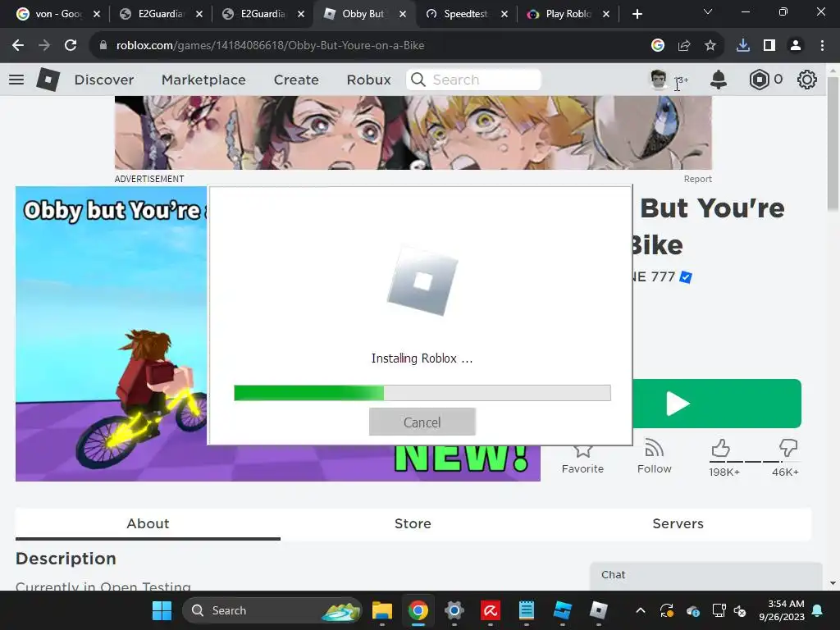
Task: Show hidden system tray icons
Action: [640, 610]
